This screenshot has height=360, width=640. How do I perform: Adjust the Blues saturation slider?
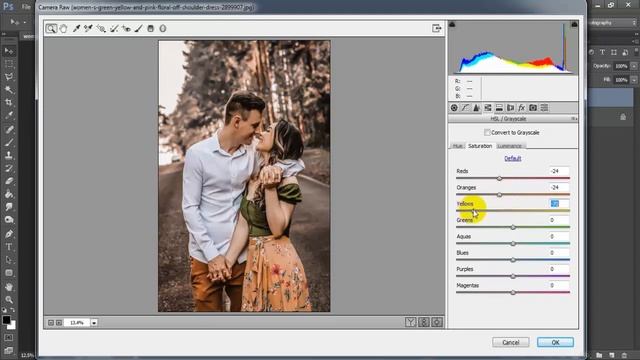pyautogui.click(x=513, y=260)
